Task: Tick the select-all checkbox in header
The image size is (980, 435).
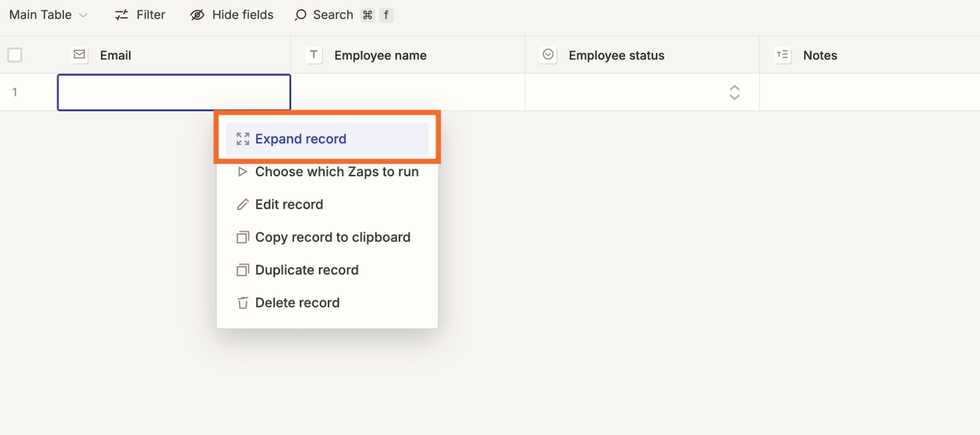Action: tap(15, 55)
